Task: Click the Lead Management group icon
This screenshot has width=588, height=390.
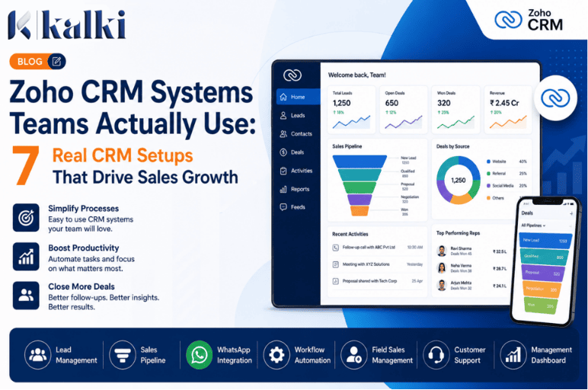Action: [37, 355]
